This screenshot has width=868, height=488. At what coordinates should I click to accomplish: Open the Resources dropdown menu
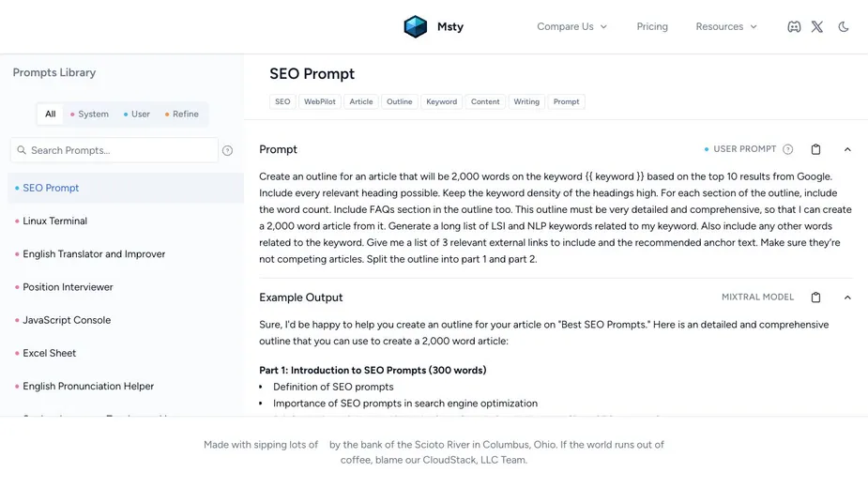(725, 27)
